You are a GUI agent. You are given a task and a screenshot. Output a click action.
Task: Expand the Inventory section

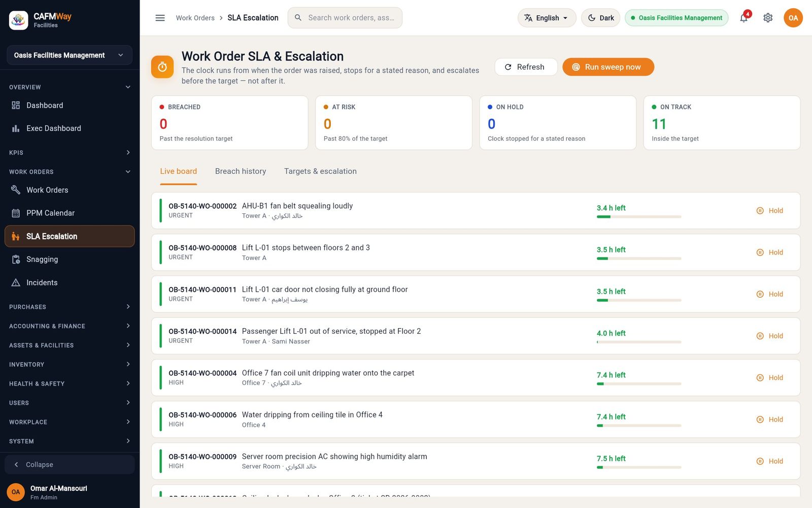tap(70, 364)
